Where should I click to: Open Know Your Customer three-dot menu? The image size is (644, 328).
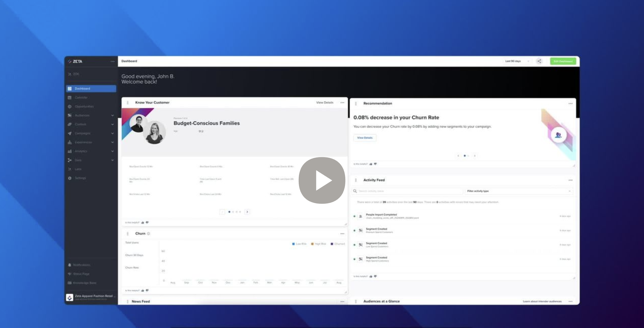click(x=342, y=103)
